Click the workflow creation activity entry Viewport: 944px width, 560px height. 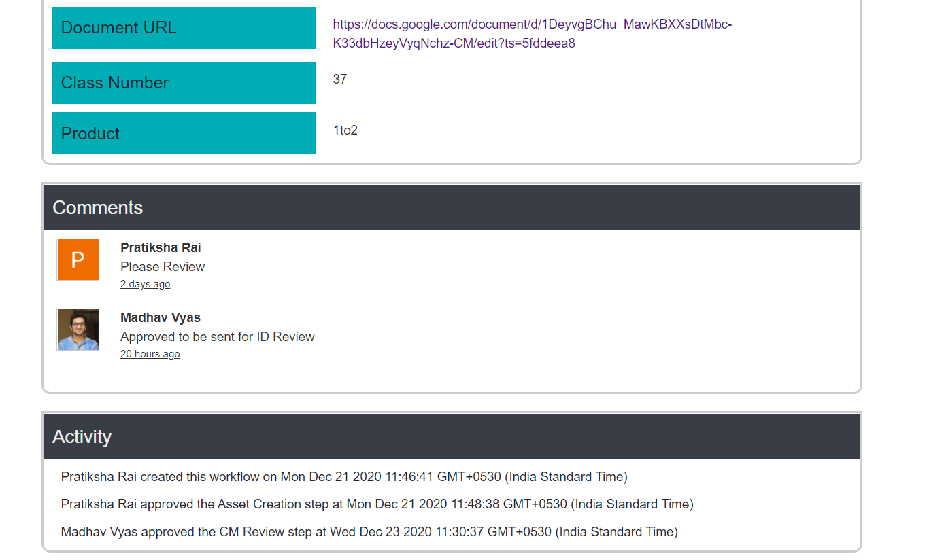tap(343, 476)
